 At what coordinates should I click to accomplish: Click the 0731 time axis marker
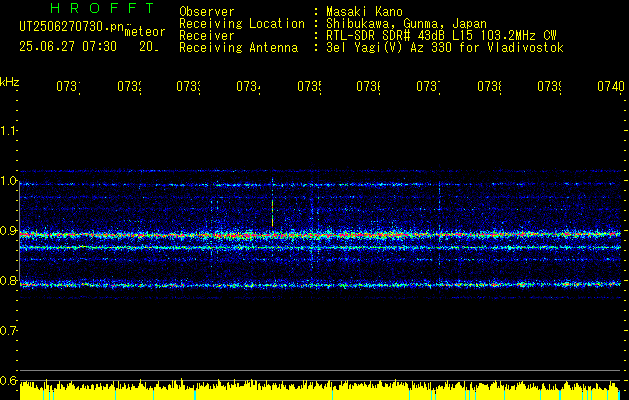click(x=68, y=86)
